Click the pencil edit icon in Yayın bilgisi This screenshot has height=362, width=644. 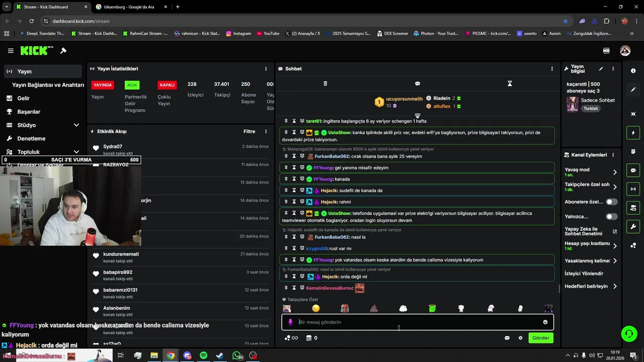click(x=601, y=69)
